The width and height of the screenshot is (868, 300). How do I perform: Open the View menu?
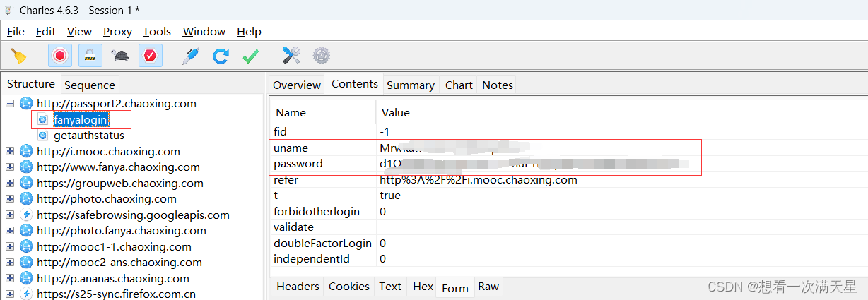click(79, 31)
